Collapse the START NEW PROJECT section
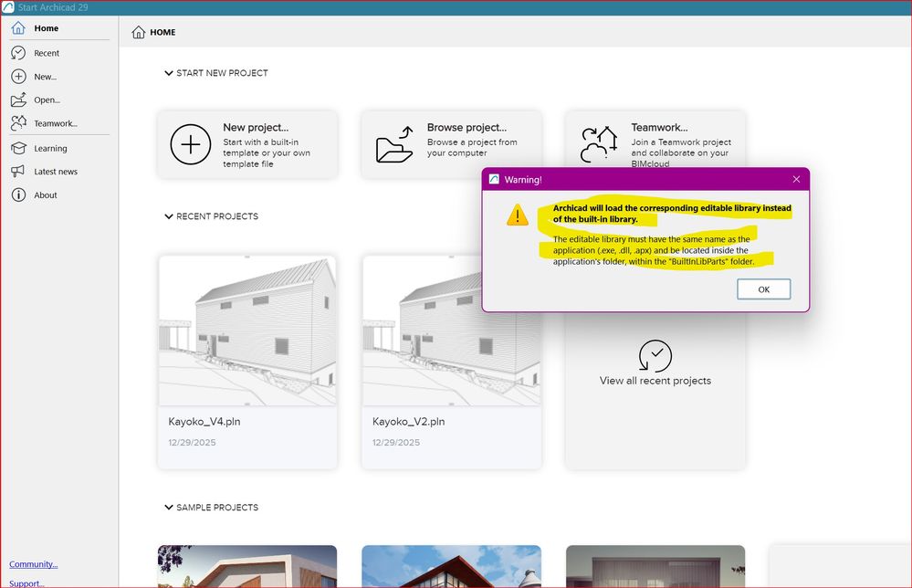This screenshot has height=588, width=912. pos(169,73)
